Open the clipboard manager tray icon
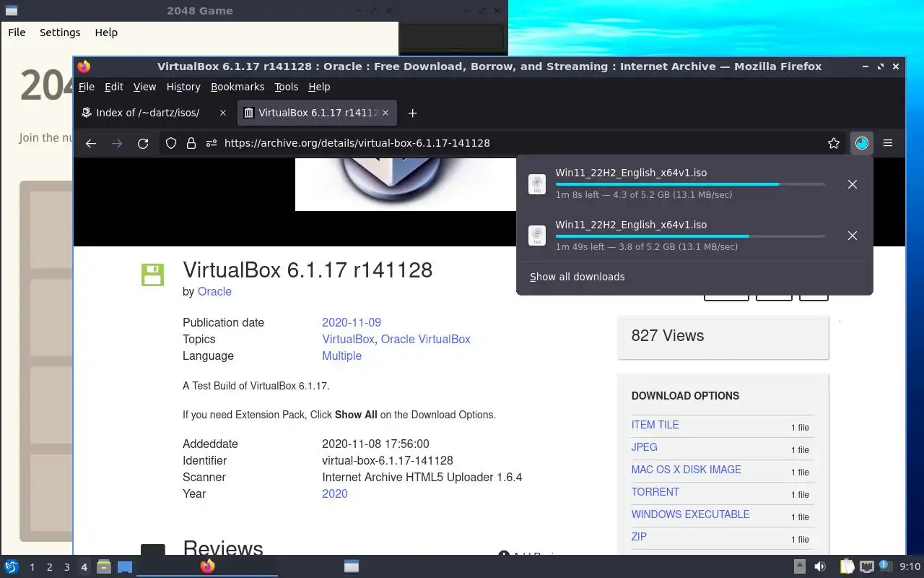 pos(847,566)
